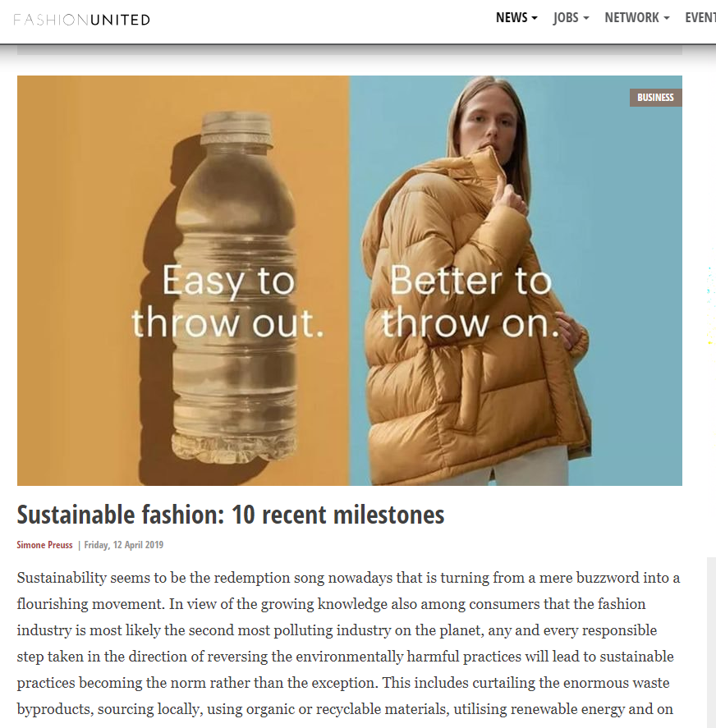Screen dimensions: 716x728
Task: Open the NEWS menu
Action: 516,17
